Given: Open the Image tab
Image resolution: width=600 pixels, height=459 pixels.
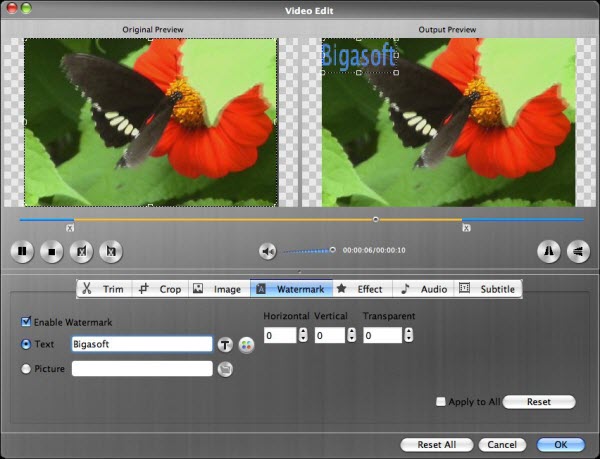Looking at the screenshot, I should click(219, 289).
